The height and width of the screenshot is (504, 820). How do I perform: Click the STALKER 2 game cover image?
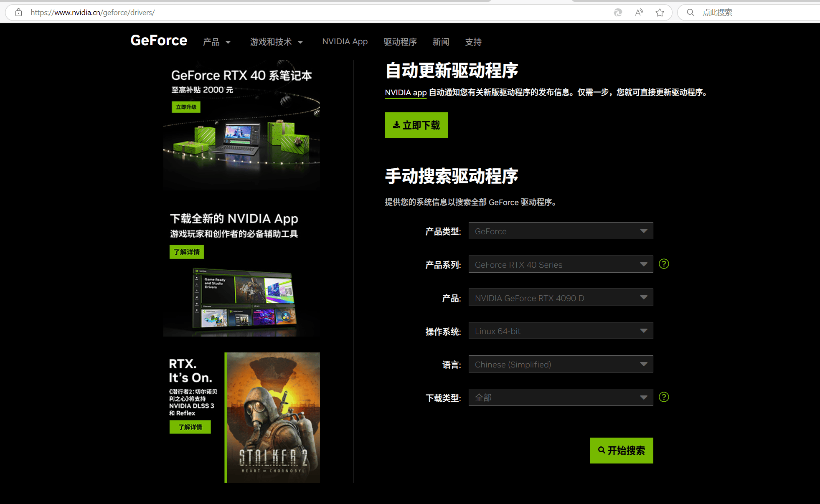272,418
